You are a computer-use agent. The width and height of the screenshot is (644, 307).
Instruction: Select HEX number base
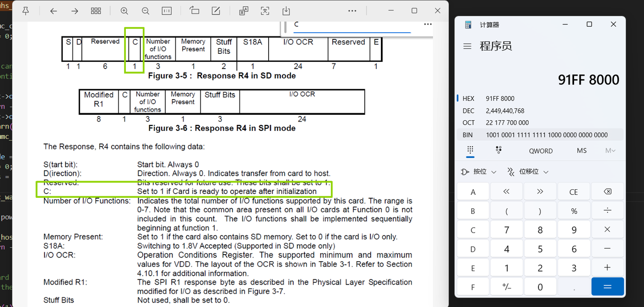(539, 99)
